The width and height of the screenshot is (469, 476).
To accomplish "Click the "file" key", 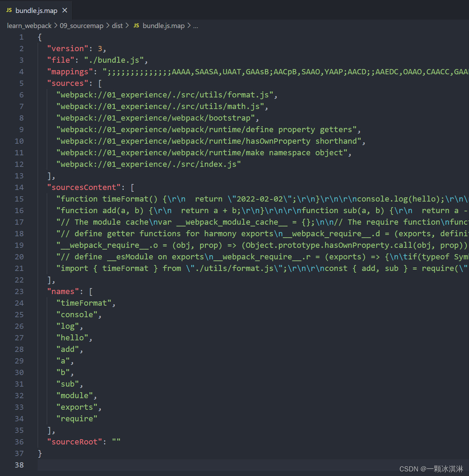I will 61,60.
